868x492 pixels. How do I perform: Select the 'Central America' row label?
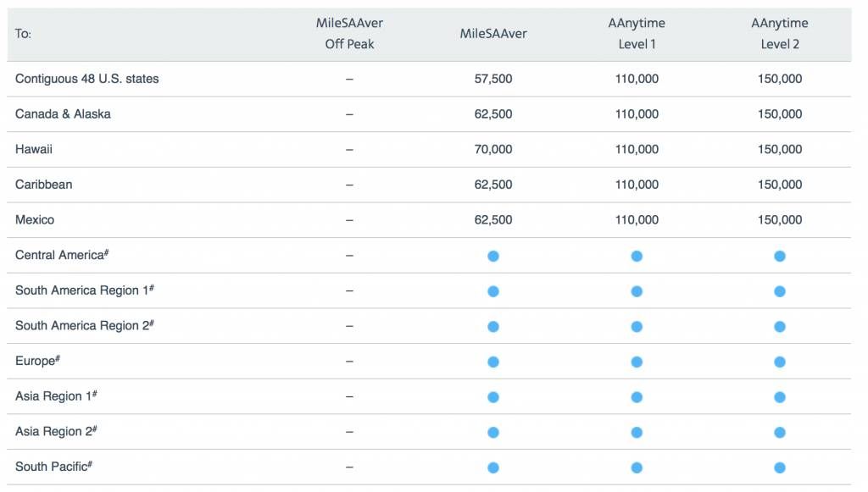[61, 255]
